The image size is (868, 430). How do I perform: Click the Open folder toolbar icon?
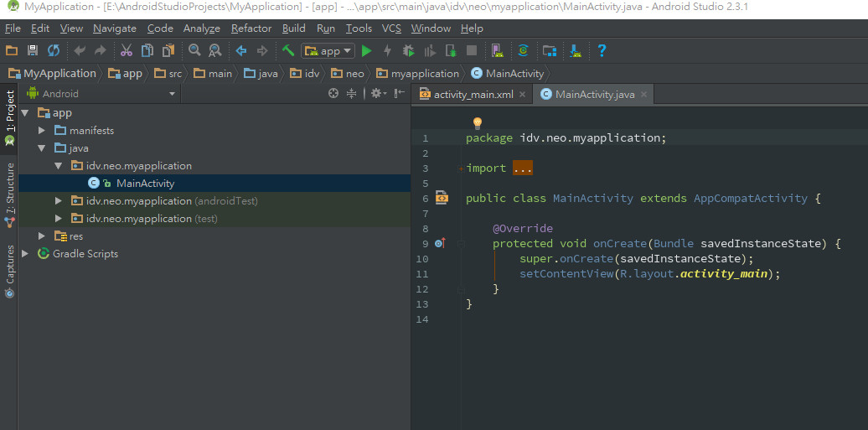point(12,51)
